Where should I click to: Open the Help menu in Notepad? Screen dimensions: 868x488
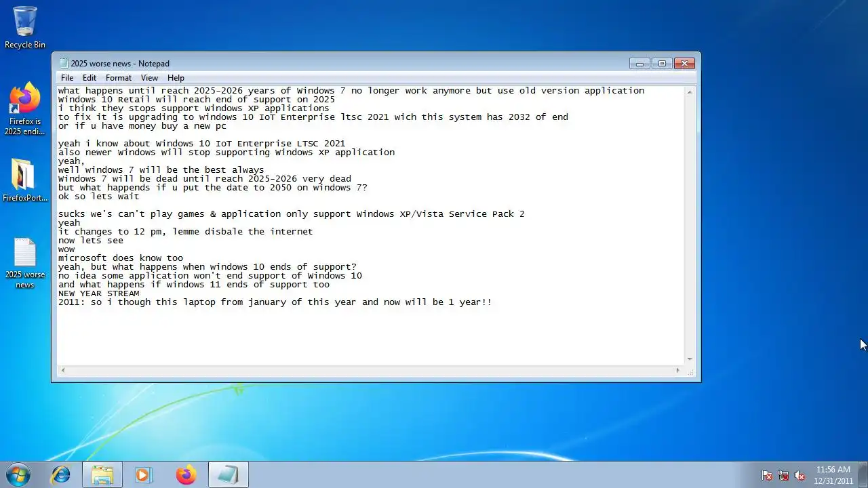tap(176, 78)
